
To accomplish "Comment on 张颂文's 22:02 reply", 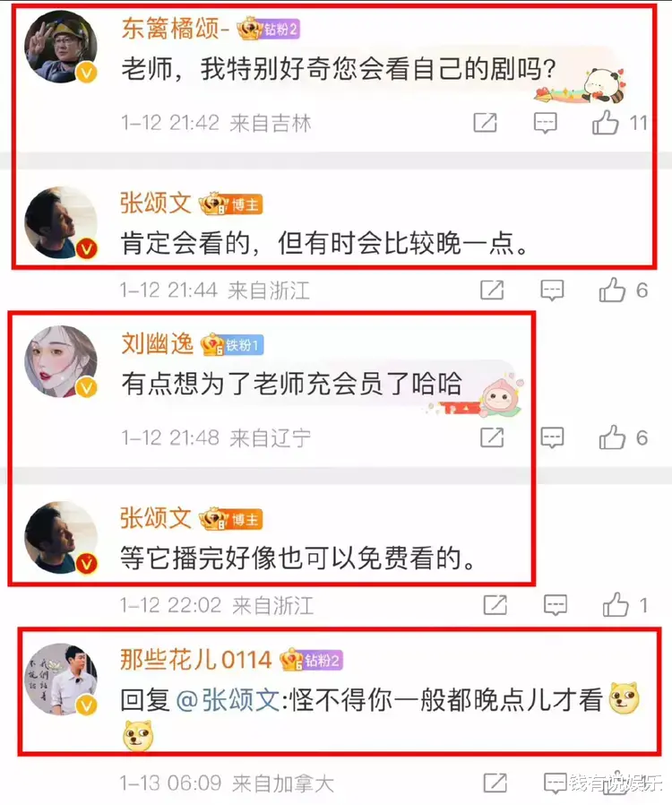I will tap(555, 606).
